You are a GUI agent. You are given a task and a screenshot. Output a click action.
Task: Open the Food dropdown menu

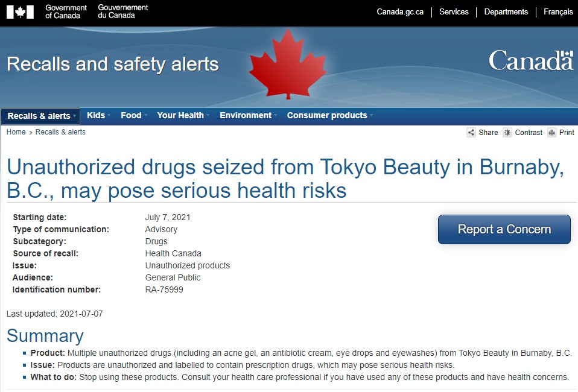click(x=133, y=115)
